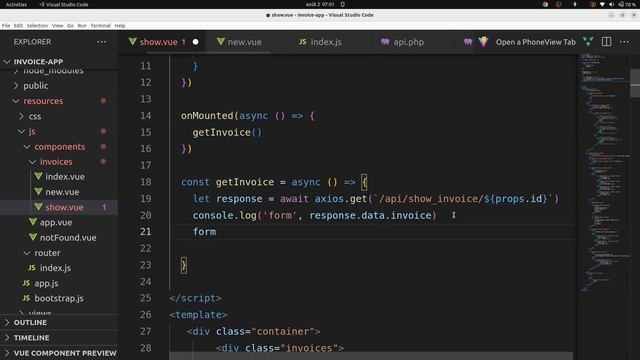The width and height of the screenshot is (640, 360).
Task: Click Vue icon beside index.vue in tree
Action: [x=39, y=176]
